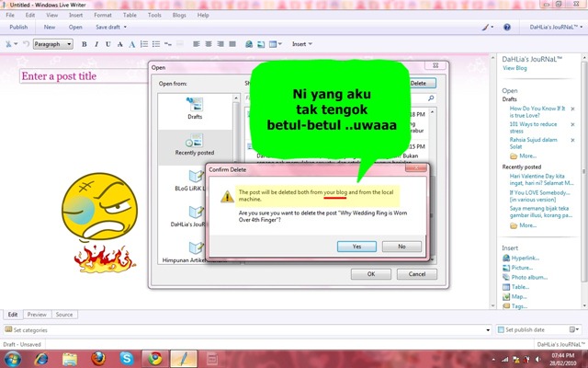Open the blue help question-mark icon

pyautogui.click(x=507, y=27)
